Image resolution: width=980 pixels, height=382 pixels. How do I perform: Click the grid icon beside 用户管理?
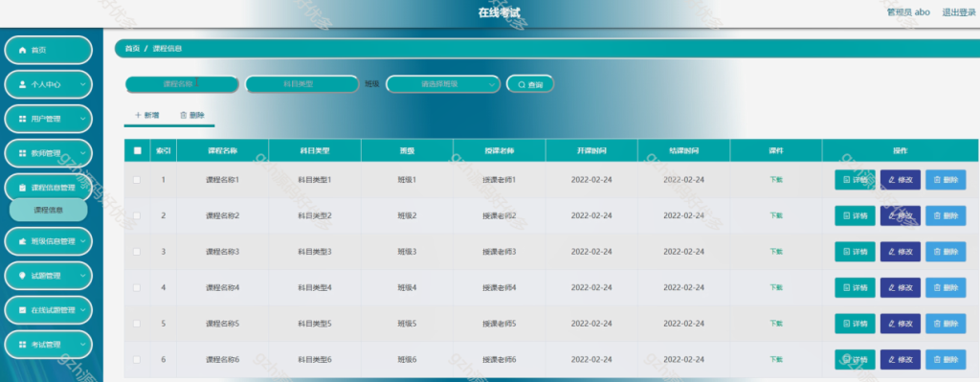(x=23, y=119)
